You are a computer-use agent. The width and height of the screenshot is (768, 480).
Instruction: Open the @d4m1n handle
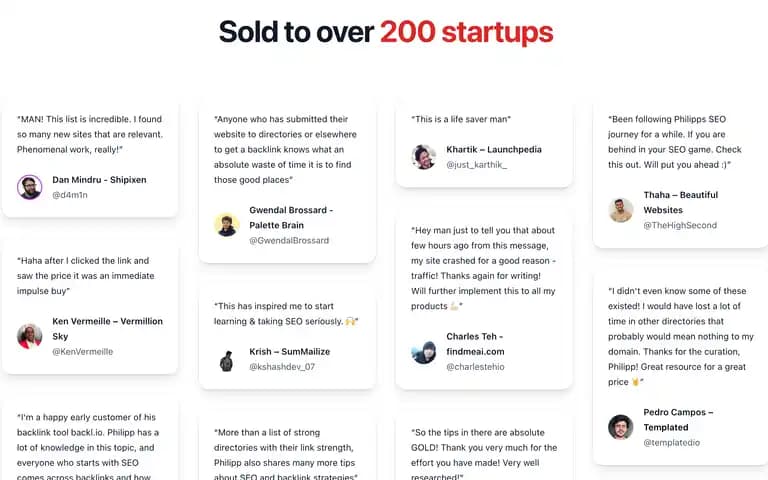tap(70, 195)
